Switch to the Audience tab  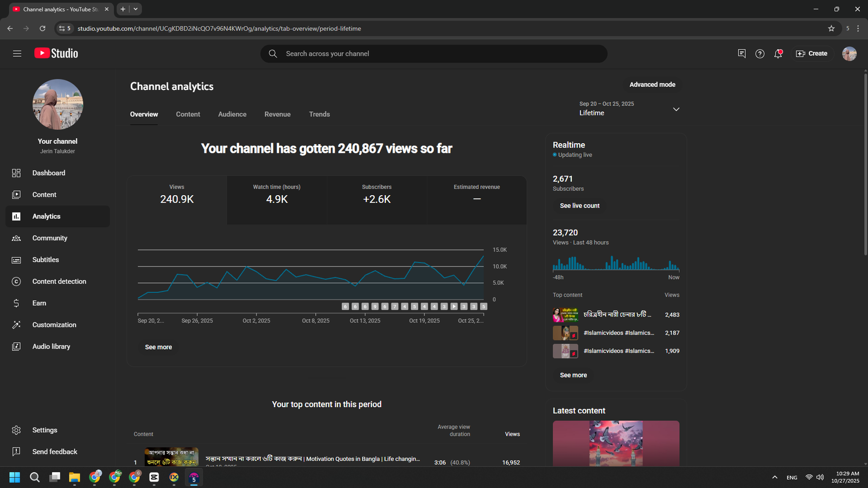232,114
